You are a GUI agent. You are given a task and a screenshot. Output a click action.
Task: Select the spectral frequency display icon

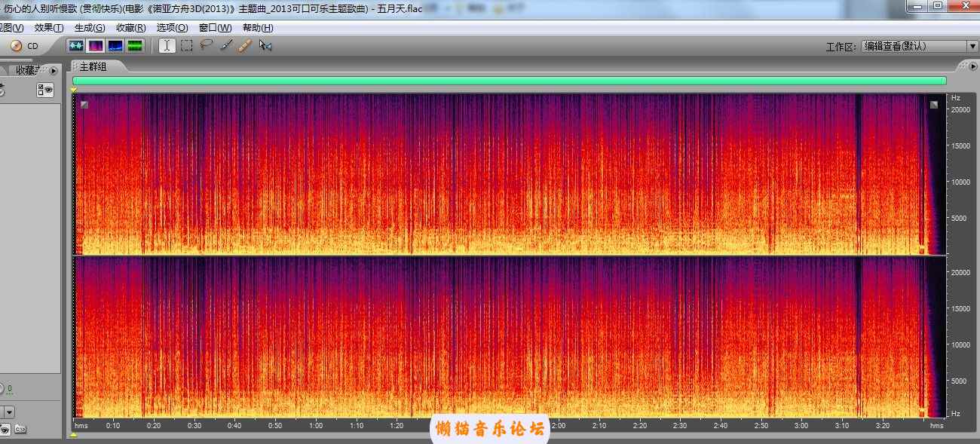(x=96, y=45)
